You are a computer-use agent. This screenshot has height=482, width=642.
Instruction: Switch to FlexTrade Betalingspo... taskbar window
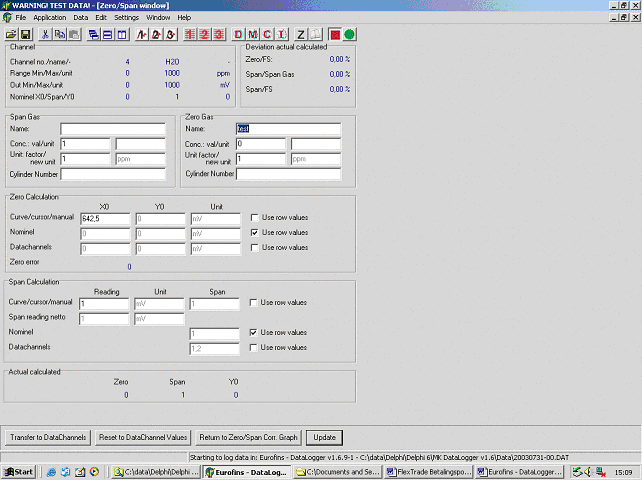[x=428, y=472]
